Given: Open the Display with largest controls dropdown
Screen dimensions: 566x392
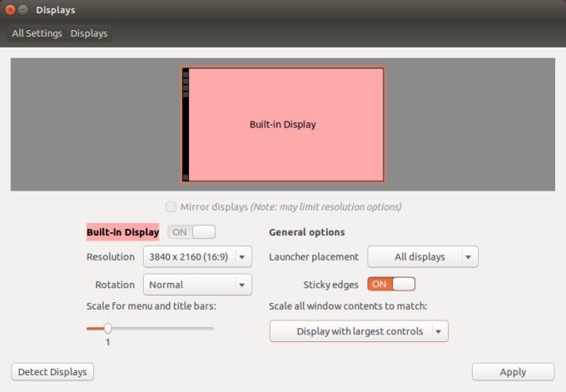Looking at the screenshot, I should coord(359,331).
